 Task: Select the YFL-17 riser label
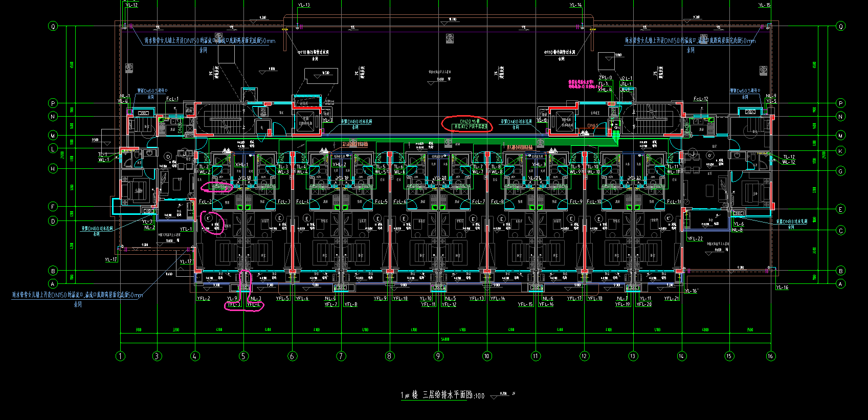point(574,298)
